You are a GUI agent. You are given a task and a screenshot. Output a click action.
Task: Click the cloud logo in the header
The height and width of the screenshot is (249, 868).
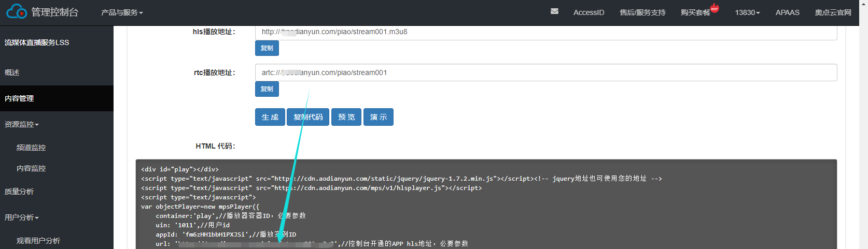click(x=17, y=11)
